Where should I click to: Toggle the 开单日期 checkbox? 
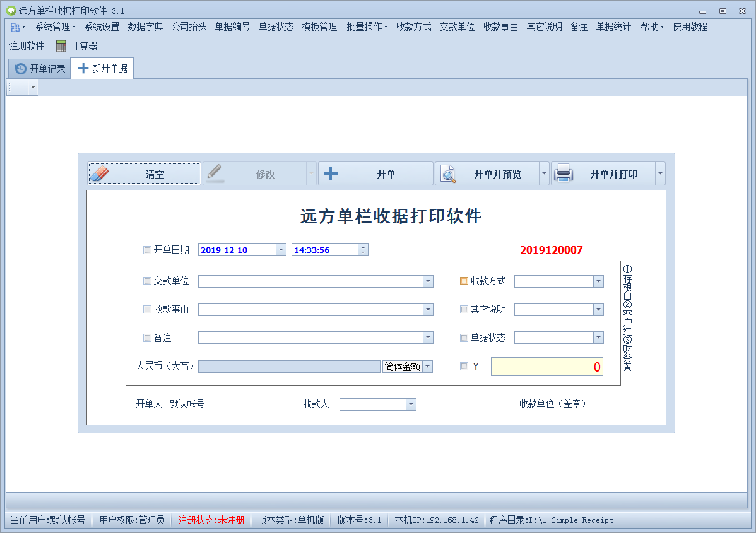147,250
